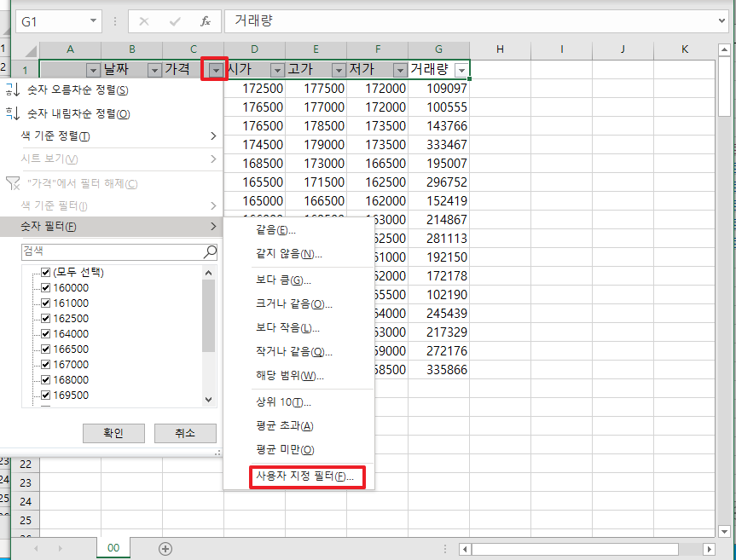Click the add new sheet plus icon

[x=165, y=548]
